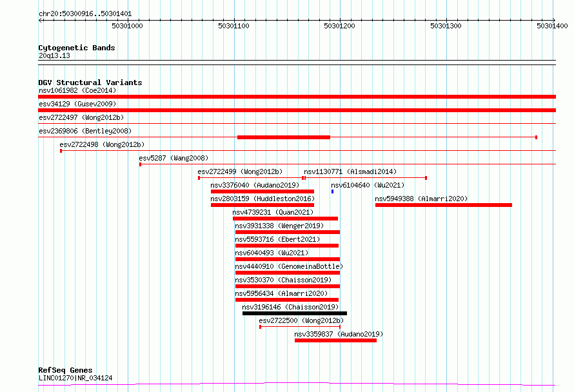The width and height of the screenshot is (574, 392).
Task: Click the nsv3530370 (Chaisson2019) label
Action: click(x=283, y=280)
